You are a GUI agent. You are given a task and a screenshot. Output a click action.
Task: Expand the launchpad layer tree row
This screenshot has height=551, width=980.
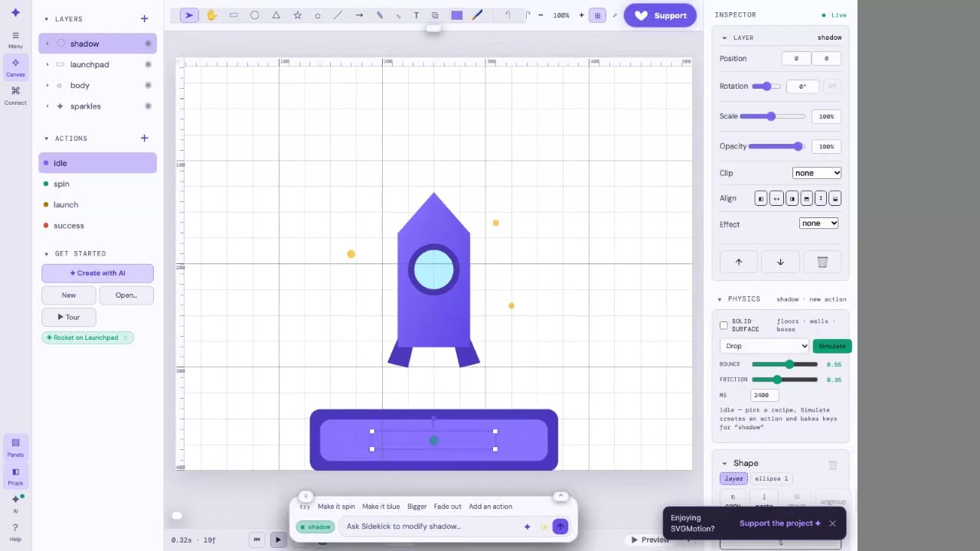(x=47, y=64)
